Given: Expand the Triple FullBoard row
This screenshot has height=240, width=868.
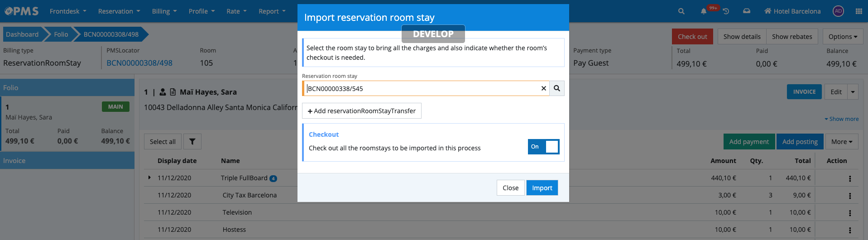Looking at the screenshot, I should pos(149,178).
